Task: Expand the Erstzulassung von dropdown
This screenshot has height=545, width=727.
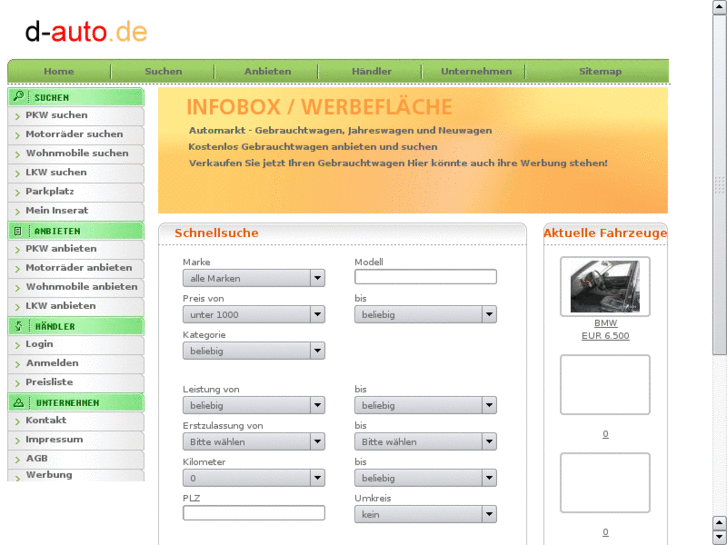Action: (x=254, y=442)
